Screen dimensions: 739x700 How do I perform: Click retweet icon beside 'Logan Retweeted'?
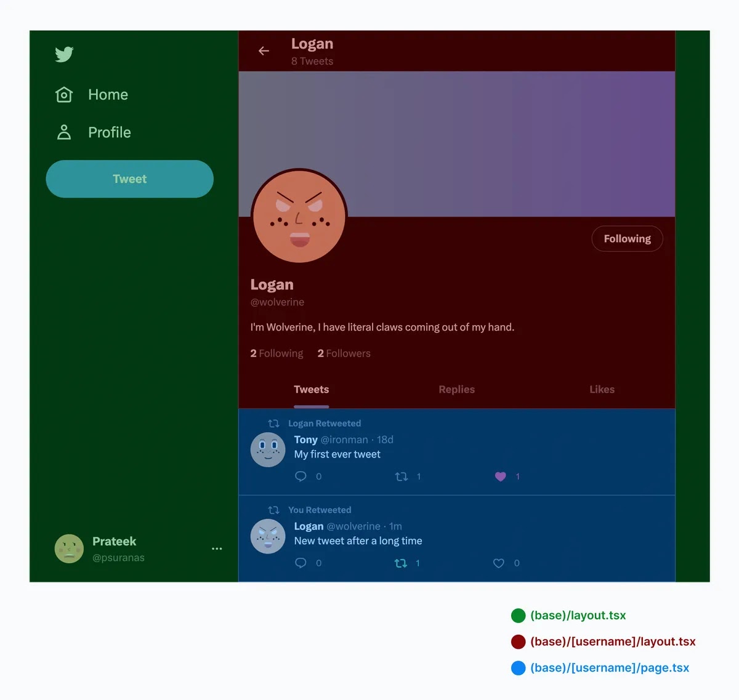click(274, 424)
